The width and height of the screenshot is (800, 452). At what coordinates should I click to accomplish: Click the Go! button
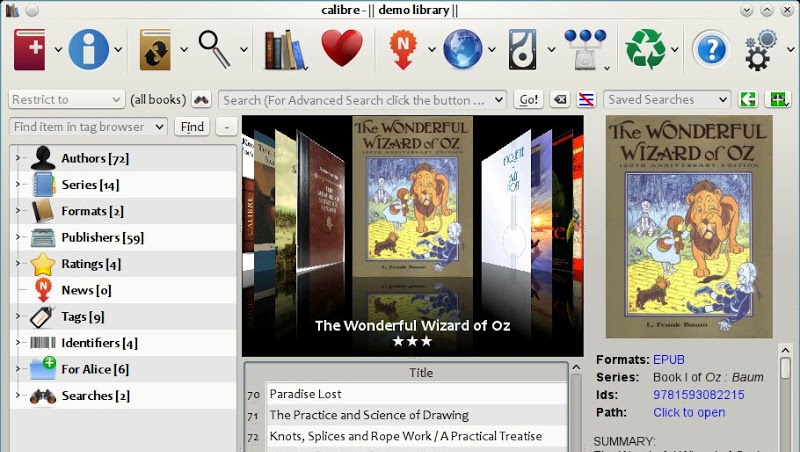[x=529, y=99]
